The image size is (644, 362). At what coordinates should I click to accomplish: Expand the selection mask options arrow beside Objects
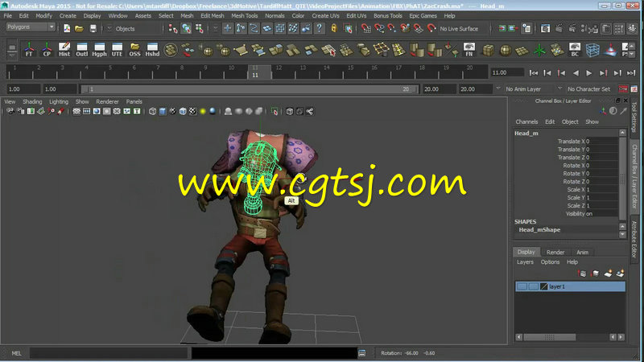(x=109, y=28)
